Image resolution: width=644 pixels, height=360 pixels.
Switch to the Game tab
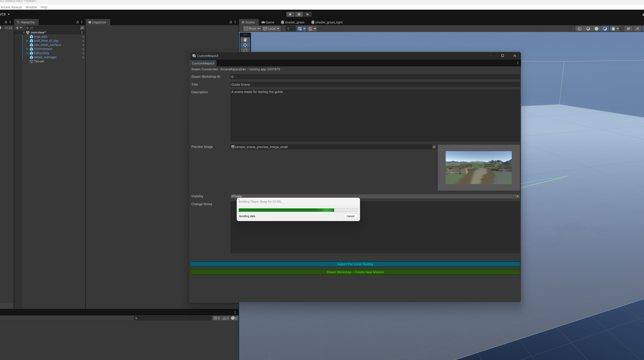pyautogui.click(x=268, y=22)
